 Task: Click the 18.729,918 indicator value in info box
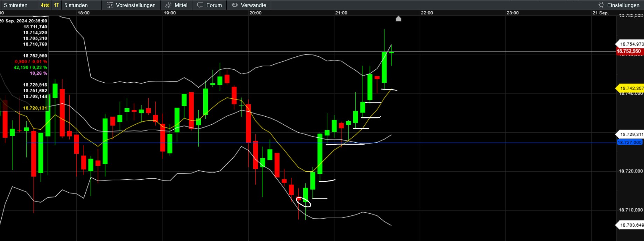tap(35, 85)
